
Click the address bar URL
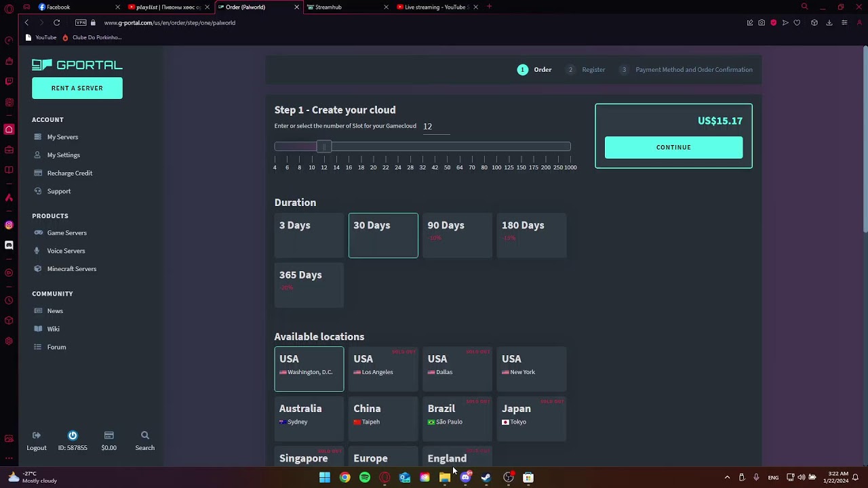click(170, 23)
